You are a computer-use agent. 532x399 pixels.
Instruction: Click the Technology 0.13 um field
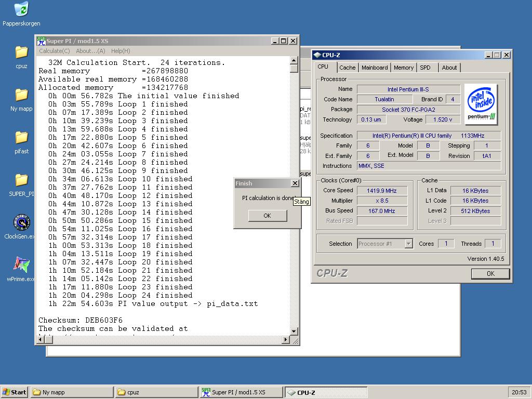click(x=371, y=119)
